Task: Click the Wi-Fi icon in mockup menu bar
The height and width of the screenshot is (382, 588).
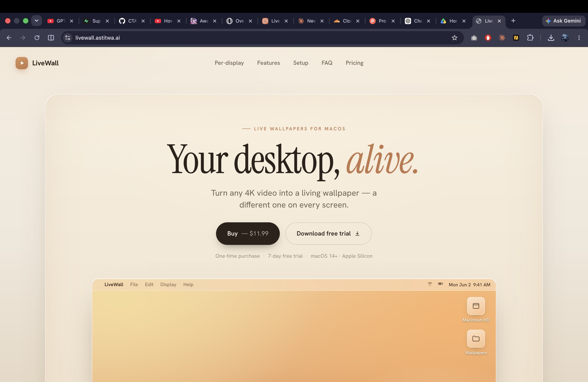Action: 430,284
